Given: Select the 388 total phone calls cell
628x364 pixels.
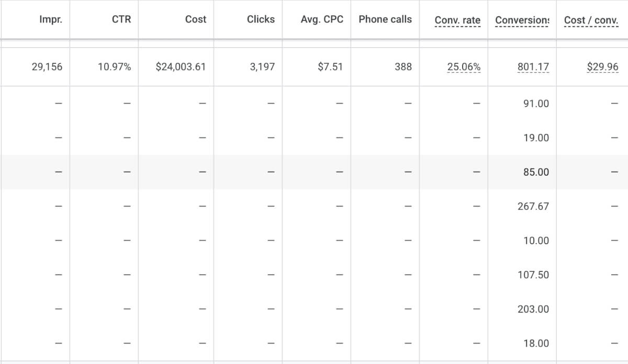Looking at the screenshot, I should tap(403, 67).
